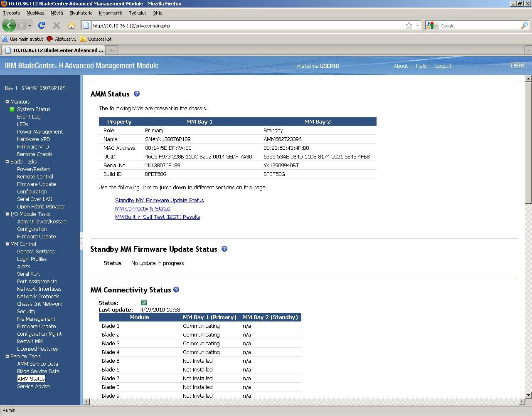Click the IBM logo in the header

coord(518,65)
